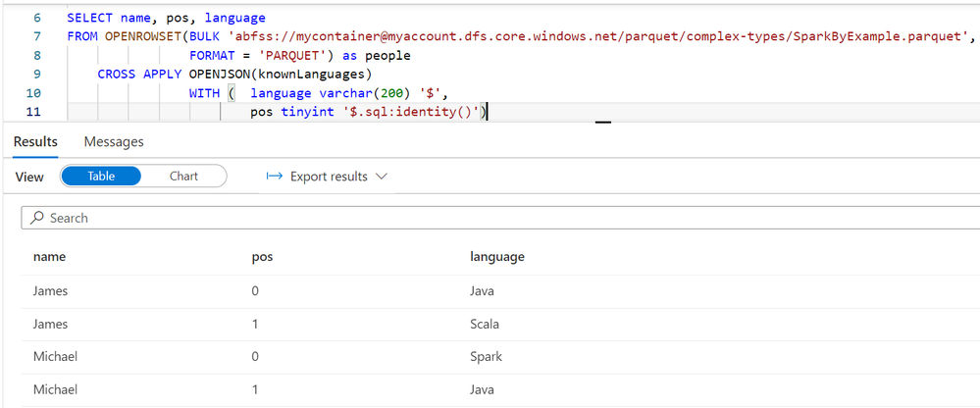Screen dimensions: 980x408
Task: Click the Export results arrow icon
Action: pyautogui.click(x=275, y=177)
